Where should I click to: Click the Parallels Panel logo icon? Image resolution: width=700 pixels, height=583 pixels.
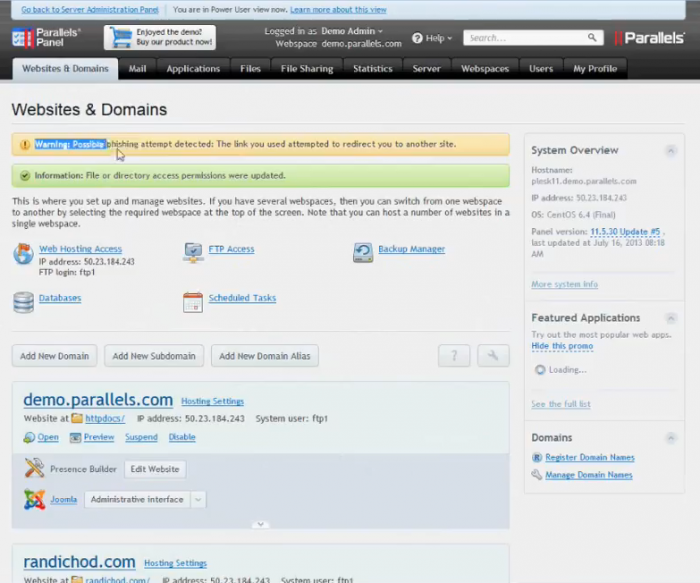pyautogui.click(x=23, y=38)
